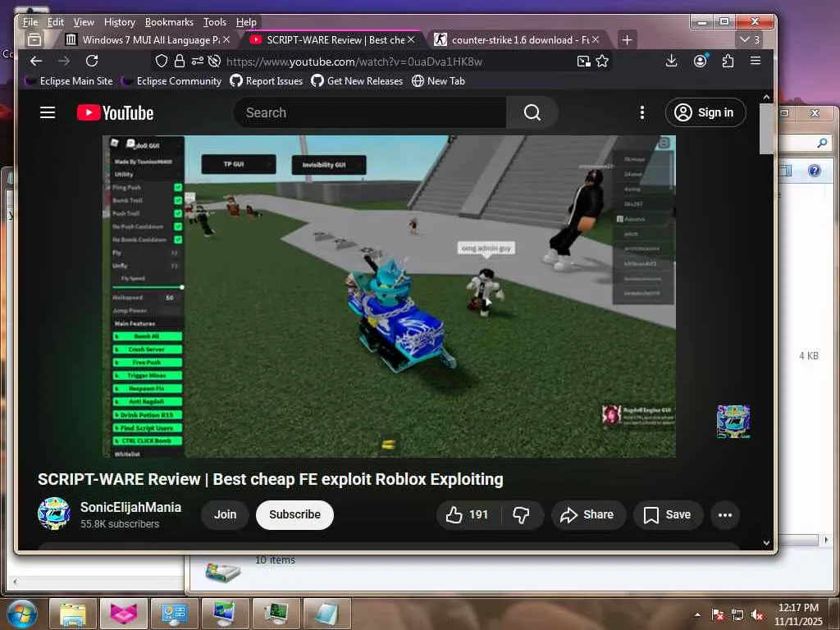This screenshot has width=840, height=630.
Task: Open SonicElijahMania channel name link
Action: [130, 507]
